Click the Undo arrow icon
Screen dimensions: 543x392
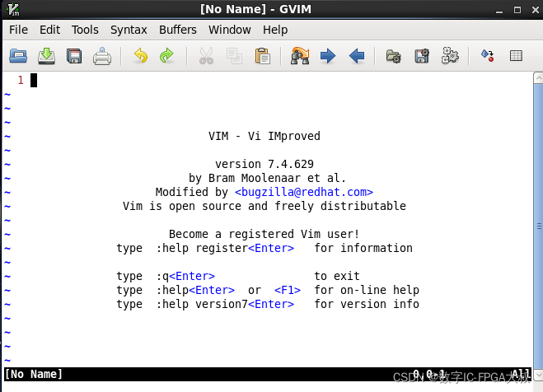pyautogui.click(x=141, y=56)
